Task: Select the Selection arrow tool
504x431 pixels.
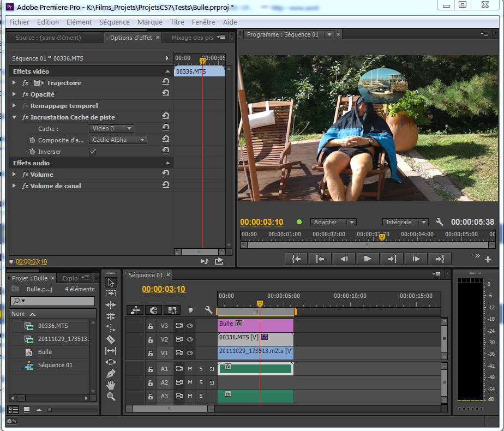Action: 111,283
